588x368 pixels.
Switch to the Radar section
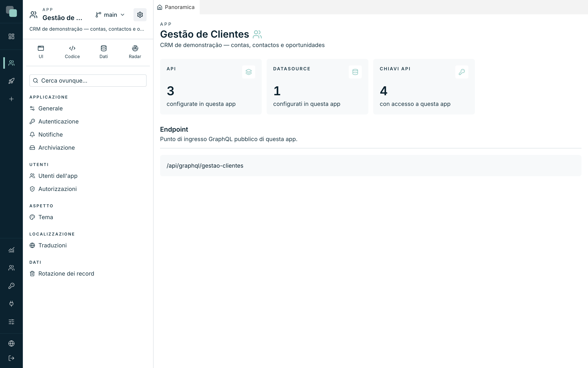(135, 52)
